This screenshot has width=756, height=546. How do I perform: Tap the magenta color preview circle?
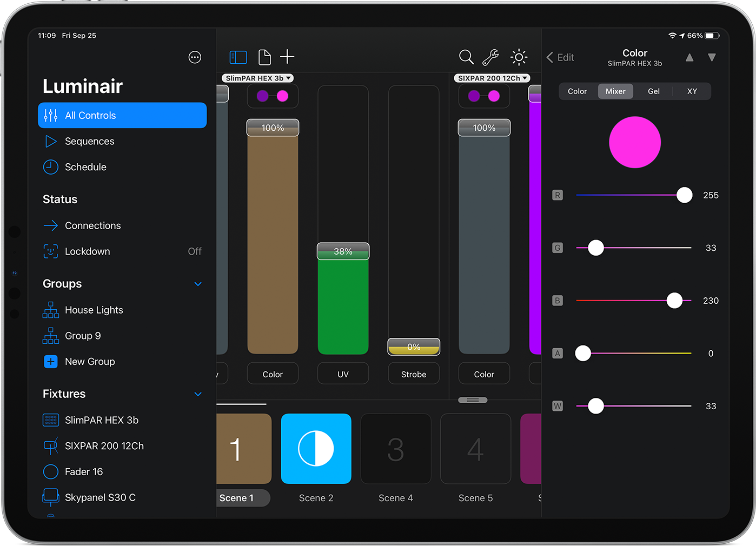click(x=635, y=142)
